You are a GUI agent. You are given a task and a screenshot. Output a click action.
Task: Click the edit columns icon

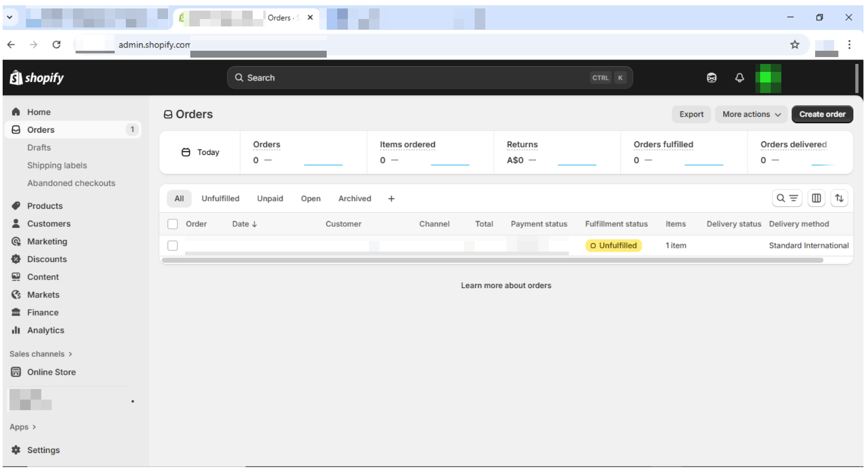coord(816,198)
